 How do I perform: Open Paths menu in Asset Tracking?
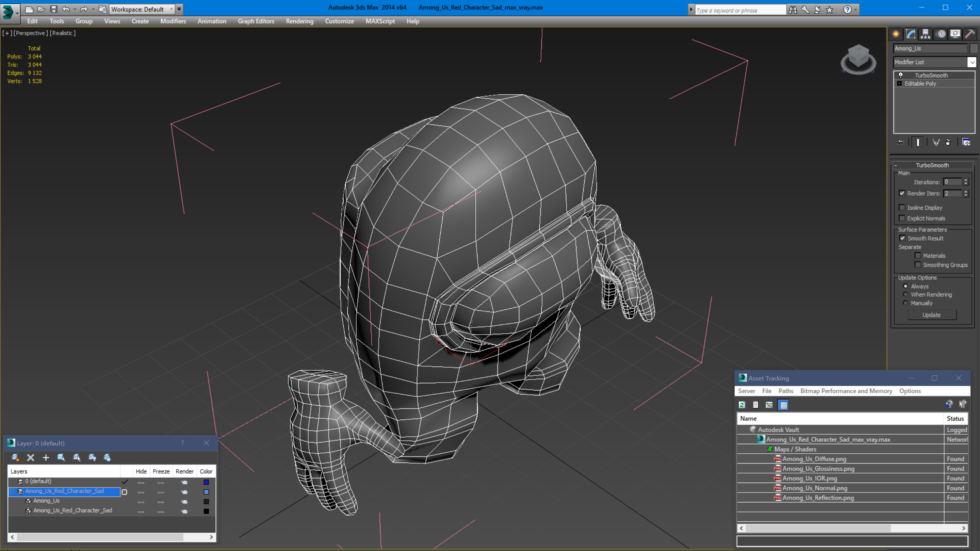pos(786,391)
